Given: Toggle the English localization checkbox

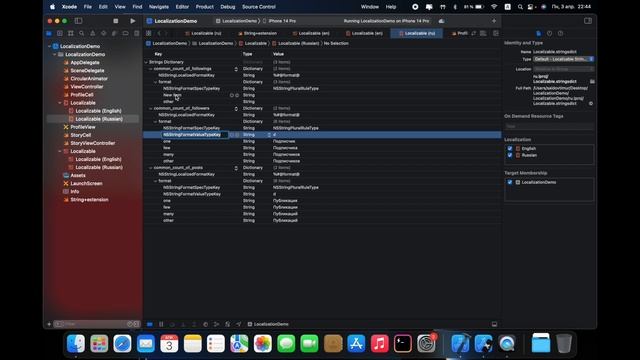Looking at the screenshot, I should click(x=510, y=149).
